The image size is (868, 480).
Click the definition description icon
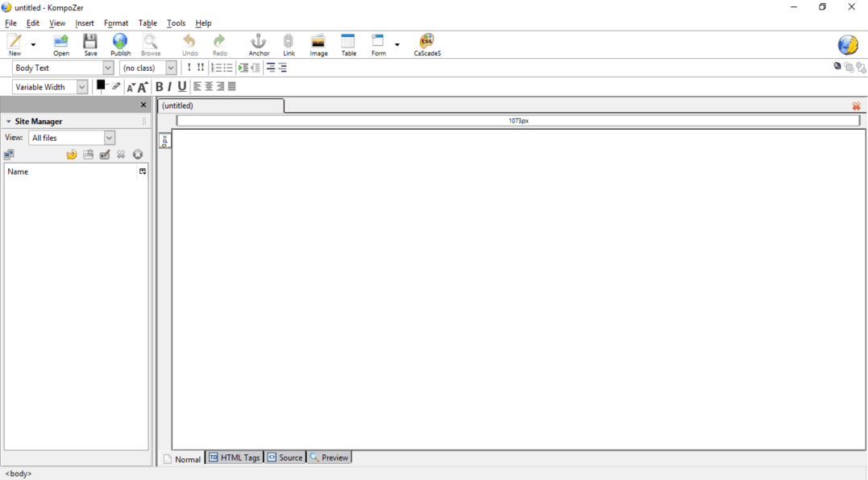tap(282, 68)
